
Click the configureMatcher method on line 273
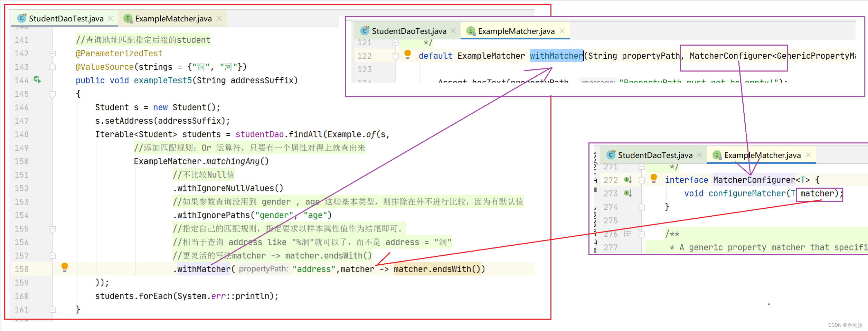pos(747,193)
